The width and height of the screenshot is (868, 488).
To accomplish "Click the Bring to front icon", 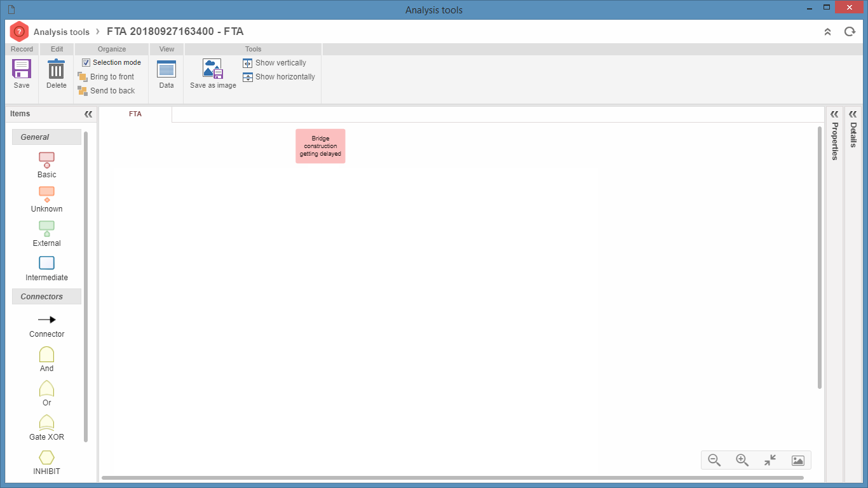I will click(x=83, y=77).
